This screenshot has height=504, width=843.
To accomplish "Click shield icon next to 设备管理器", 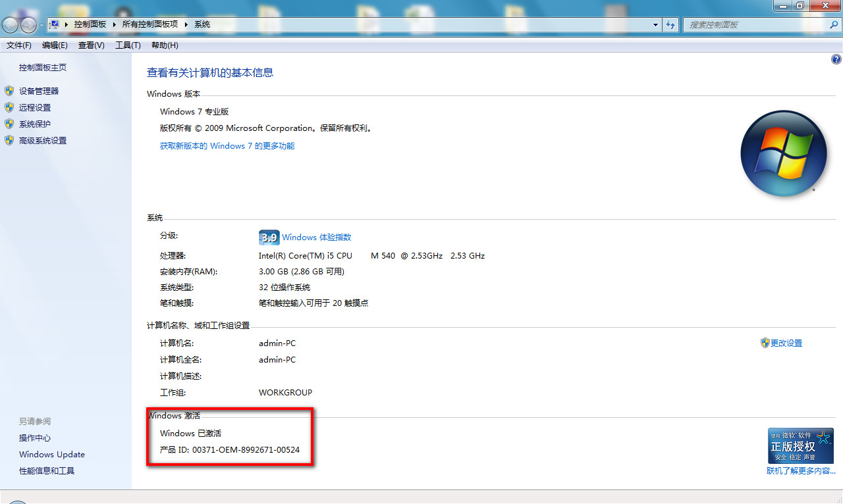I will [x=9, y=91].
